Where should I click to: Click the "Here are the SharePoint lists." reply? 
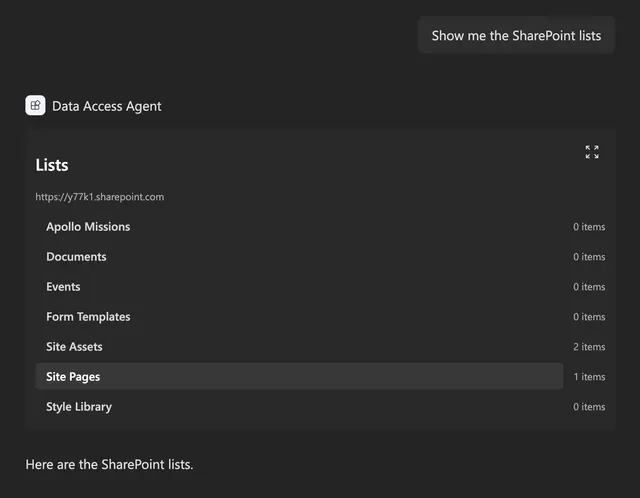109,465
